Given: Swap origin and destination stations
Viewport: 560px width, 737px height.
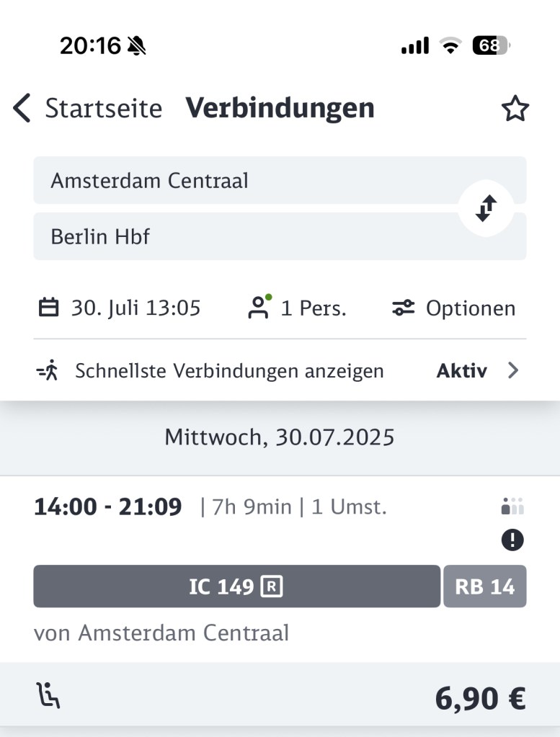Looking at the screenshot, I should coord(486,208).
